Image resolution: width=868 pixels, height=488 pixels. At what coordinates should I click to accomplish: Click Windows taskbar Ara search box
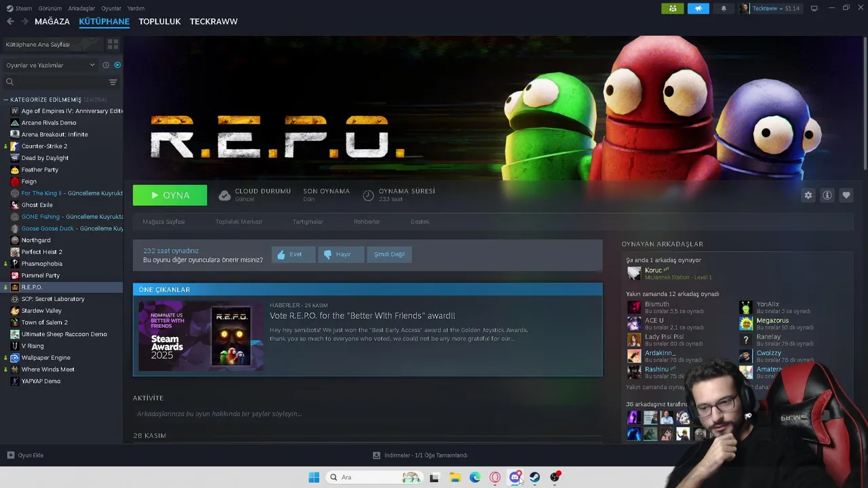[374, 477]
